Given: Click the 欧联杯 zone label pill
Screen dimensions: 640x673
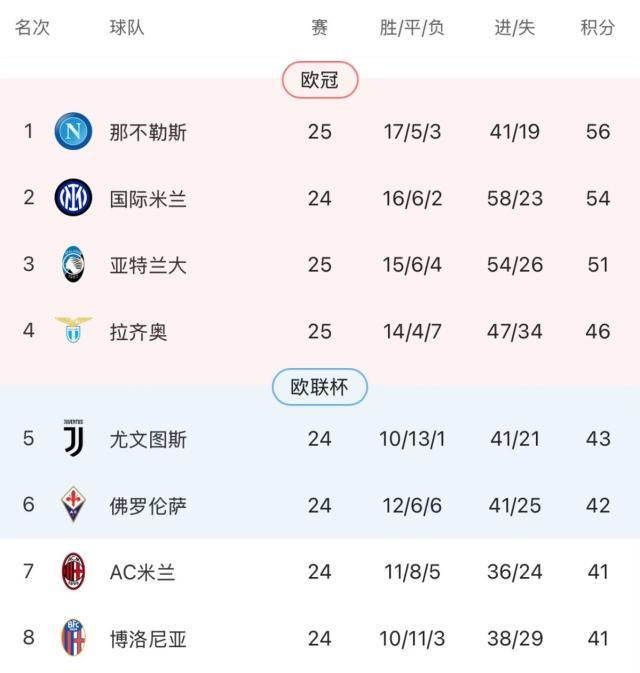Looking at the screenshot, I should 320,387.
